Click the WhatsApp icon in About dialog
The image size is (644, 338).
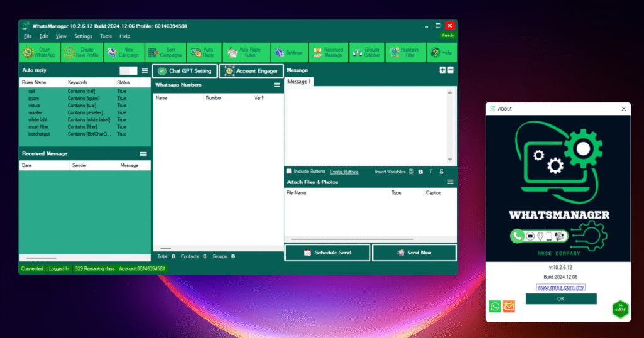click(495, 306)
